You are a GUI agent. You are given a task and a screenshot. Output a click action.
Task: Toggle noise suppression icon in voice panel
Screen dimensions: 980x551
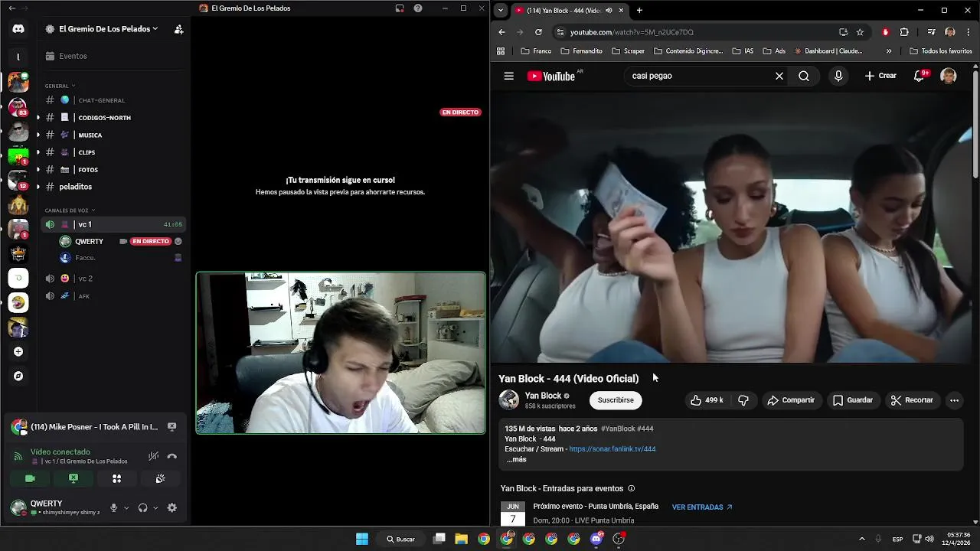pyautogui.click(x=154, y=456)
